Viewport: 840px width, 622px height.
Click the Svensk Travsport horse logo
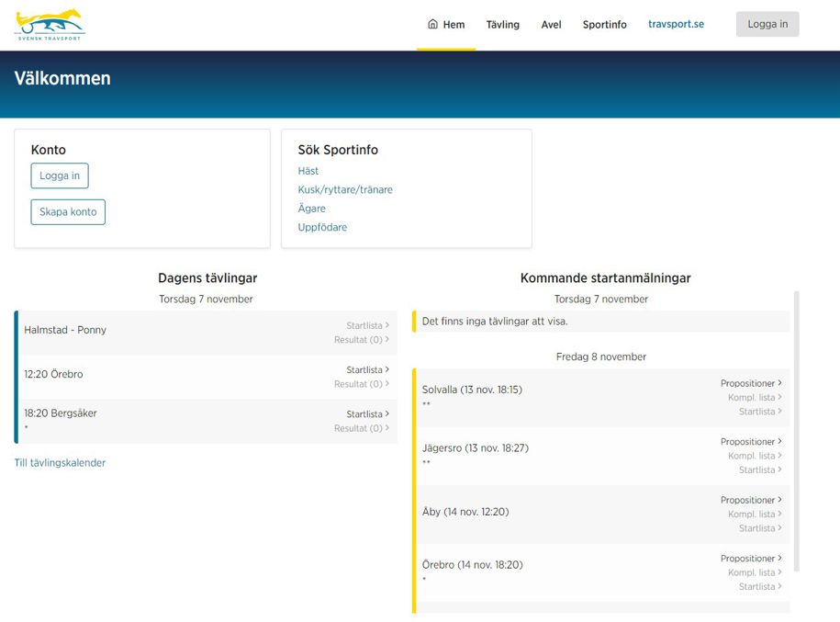(50, 25)
